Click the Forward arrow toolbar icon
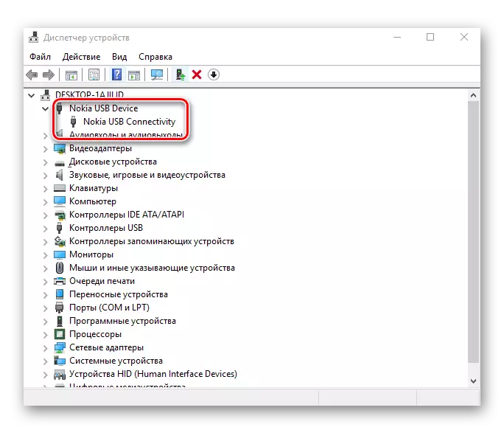Screen dimensions: 504x430 tap(49, 75)
